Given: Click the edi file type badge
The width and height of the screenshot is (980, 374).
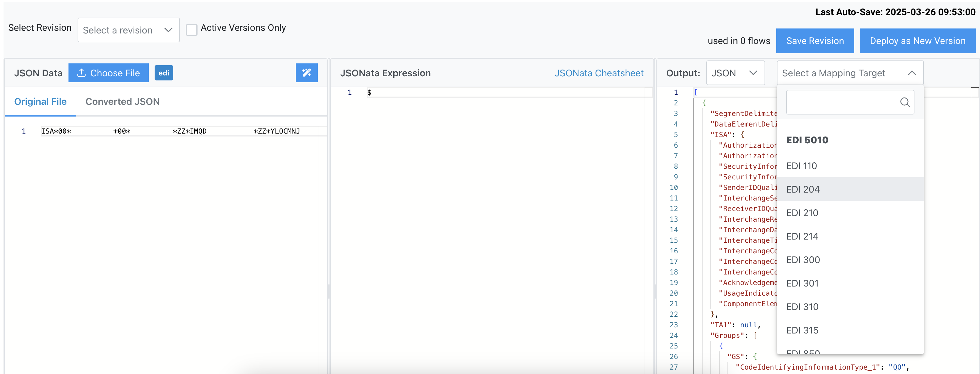Looking at the screenshot, I should [164, 73].
